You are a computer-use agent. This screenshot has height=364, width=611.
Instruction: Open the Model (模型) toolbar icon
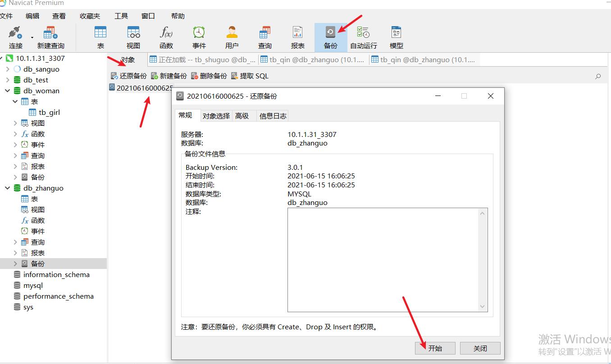tap(397, 37)
